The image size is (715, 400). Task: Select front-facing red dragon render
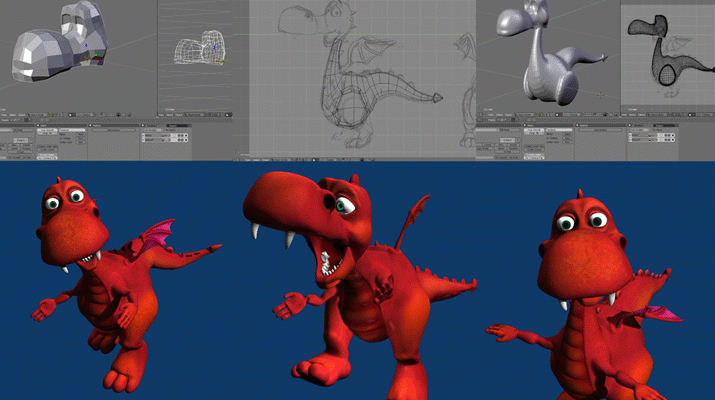tap(586, 296)
